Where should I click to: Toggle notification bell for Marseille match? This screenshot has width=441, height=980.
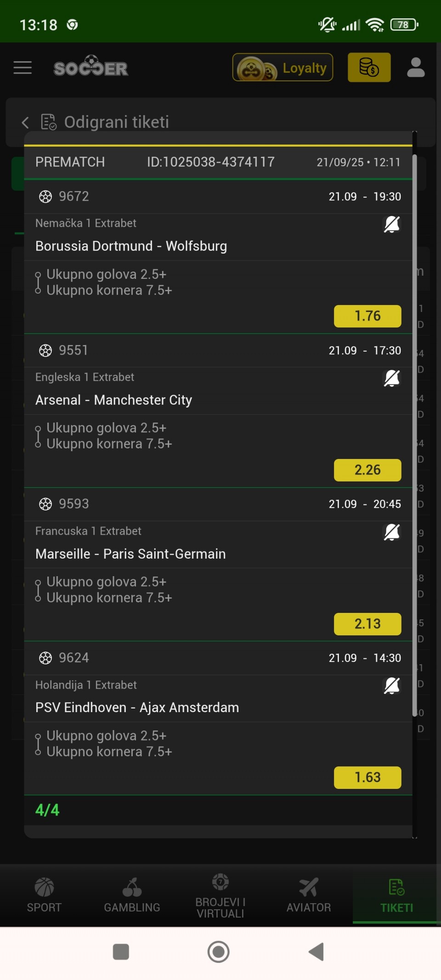click(391, 532)
